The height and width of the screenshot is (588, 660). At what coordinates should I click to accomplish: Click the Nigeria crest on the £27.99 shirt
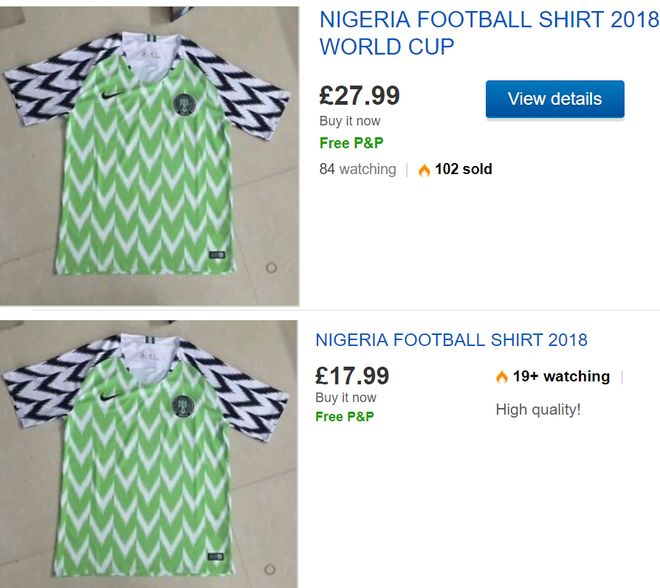click(185, 104)
